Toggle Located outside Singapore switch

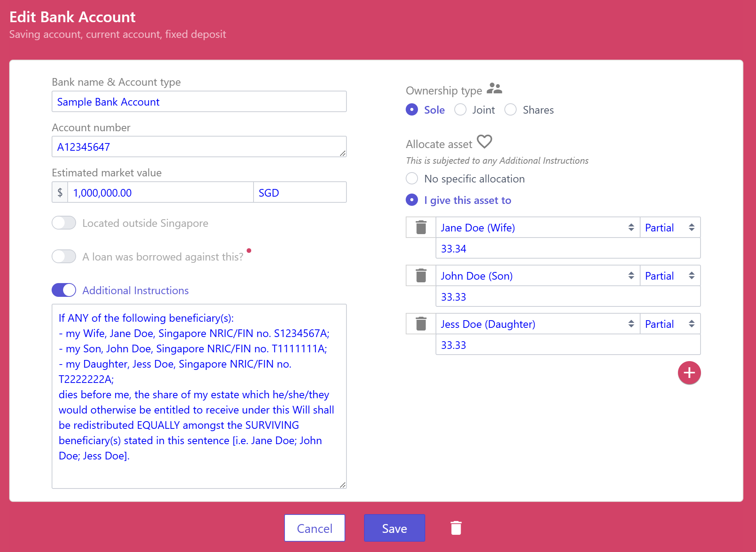coord(64,223)
